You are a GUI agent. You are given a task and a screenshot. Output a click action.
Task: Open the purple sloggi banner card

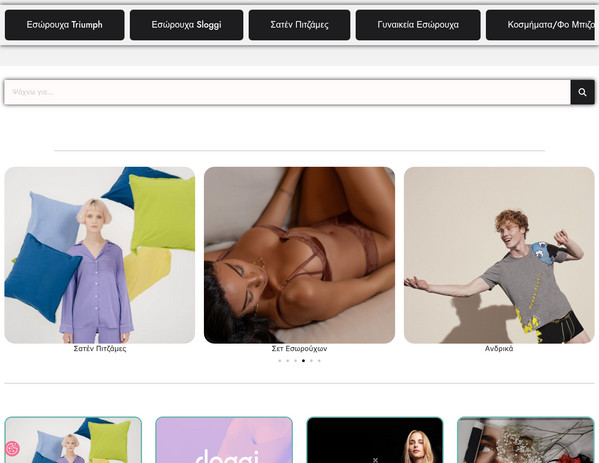click(224, 440)
